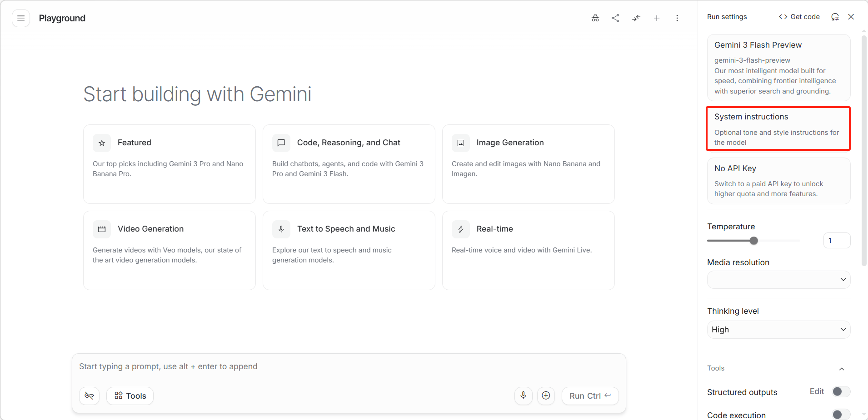Open the Video Generation card
This screenshot has width=868, height=420.
(x=170, y=251)
